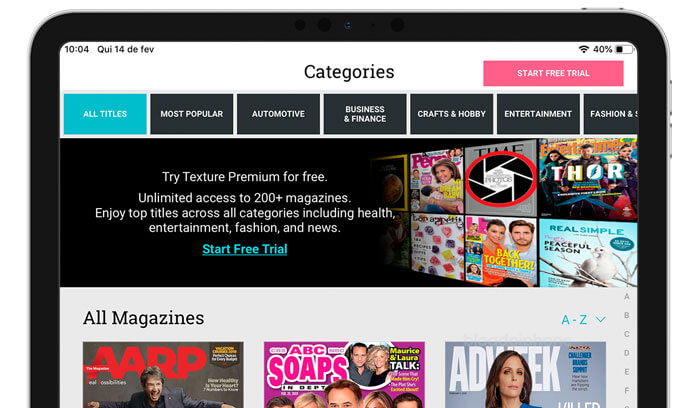
Task: Switch to the Most Popular tab
Action: 192,114
